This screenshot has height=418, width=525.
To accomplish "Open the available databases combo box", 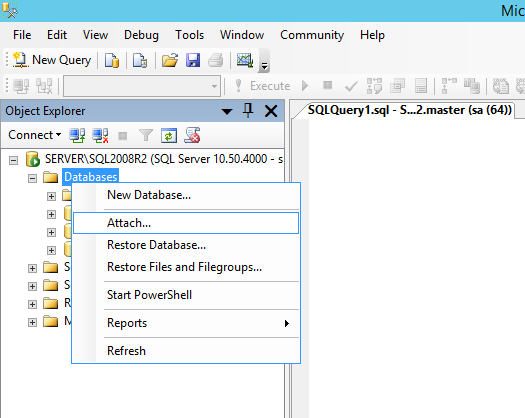I will pos(142,86).
